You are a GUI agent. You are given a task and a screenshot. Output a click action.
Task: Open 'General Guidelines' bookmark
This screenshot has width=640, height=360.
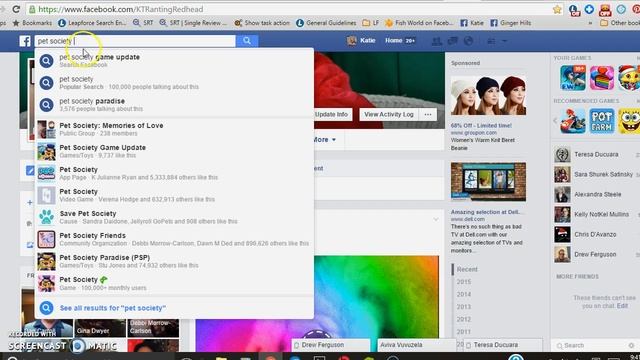click(326, 23)
